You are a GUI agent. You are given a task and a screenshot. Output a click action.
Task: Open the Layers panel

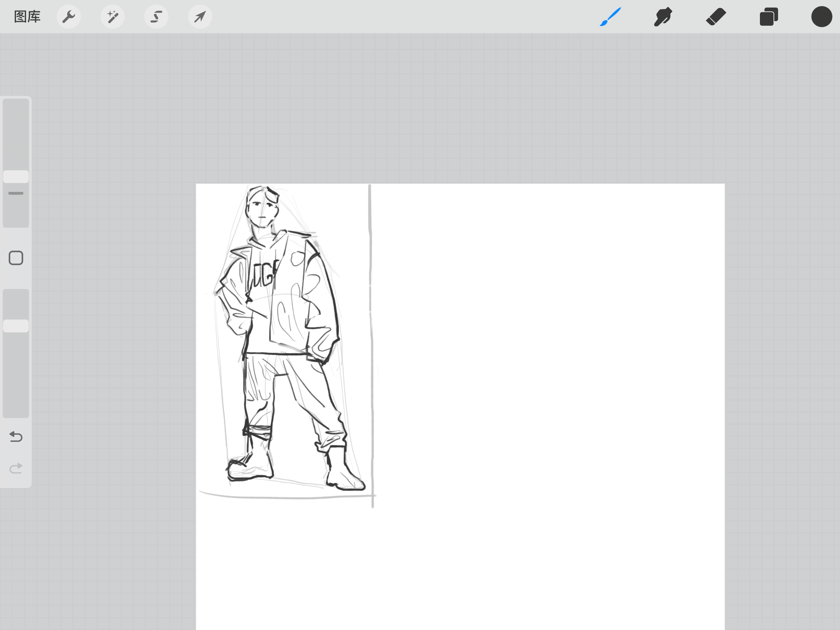tap(769, 17)
